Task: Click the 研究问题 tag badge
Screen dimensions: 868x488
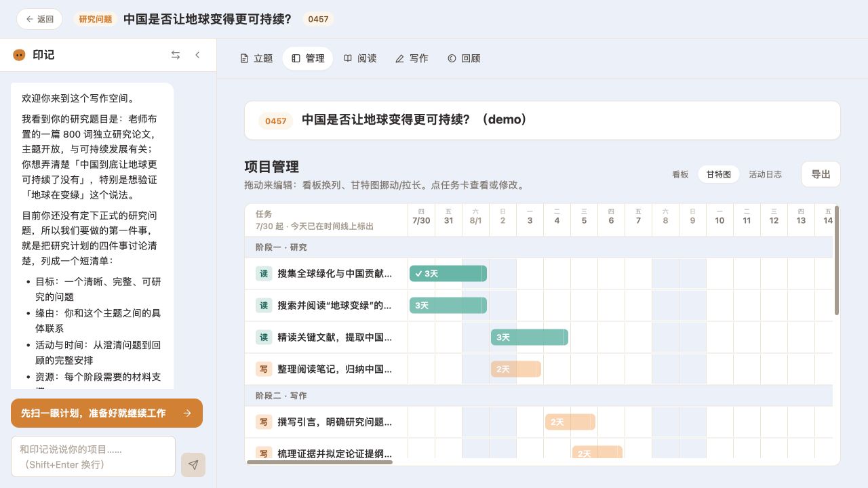Action: coord(96,19)
